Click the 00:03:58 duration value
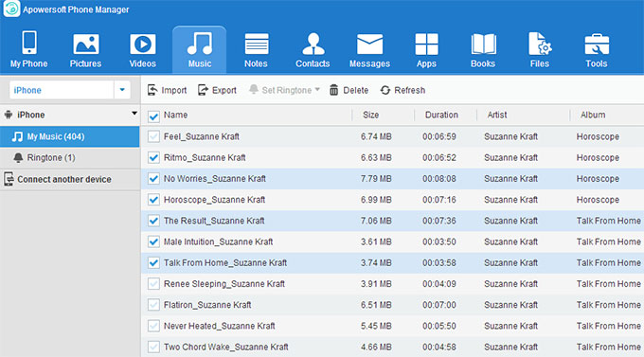The width and height of the screenshot is (644, 357). [439, 263]
